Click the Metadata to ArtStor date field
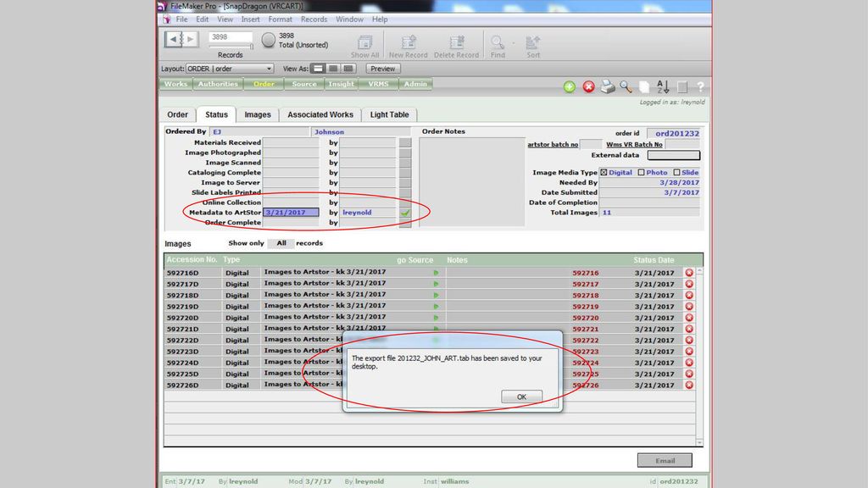 291,213
